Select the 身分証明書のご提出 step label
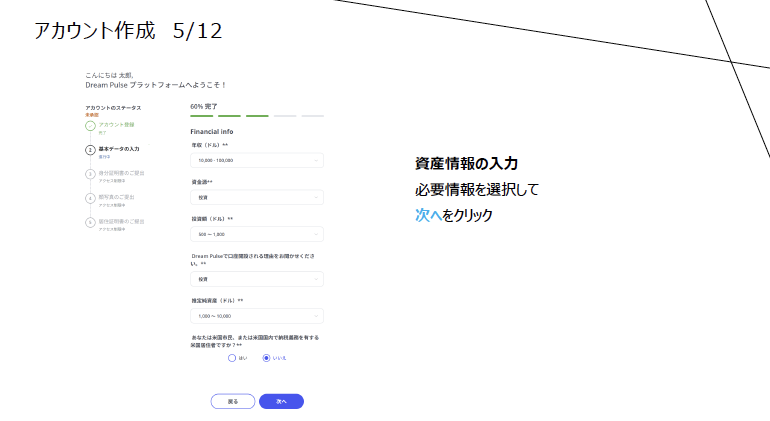 click(x=122, y=172)
